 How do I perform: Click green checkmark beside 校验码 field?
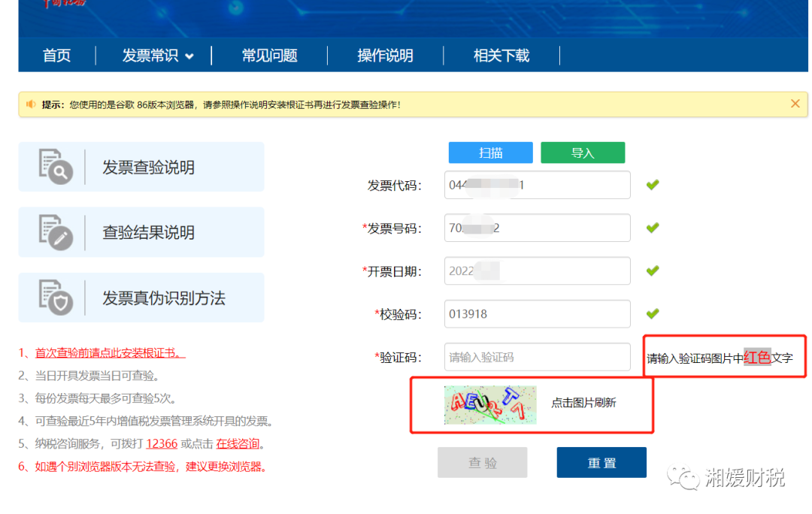tap(653, 313)
